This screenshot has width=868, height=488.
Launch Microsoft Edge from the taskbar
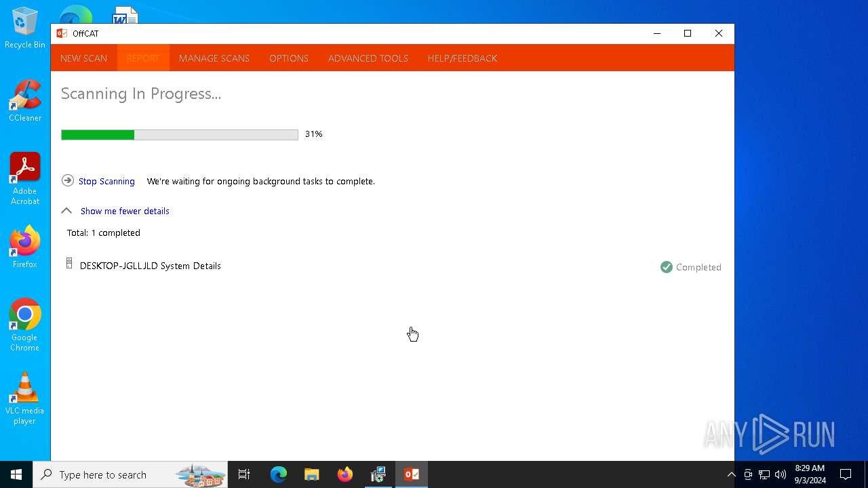tap(279, 474)
